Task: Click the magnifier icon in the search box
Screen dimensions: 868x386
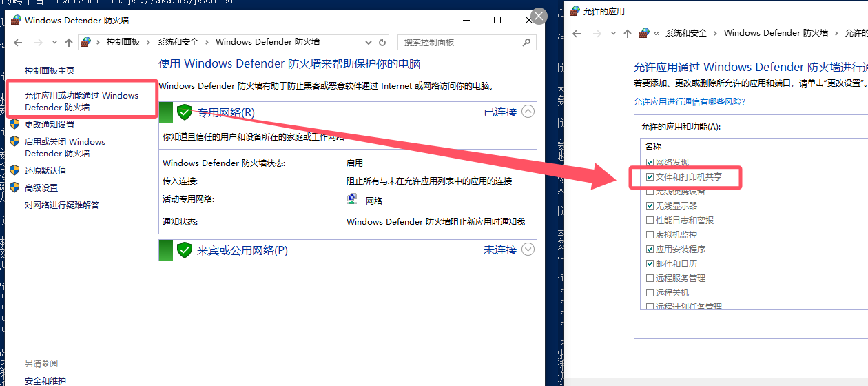Action: (x=527, y=42)
